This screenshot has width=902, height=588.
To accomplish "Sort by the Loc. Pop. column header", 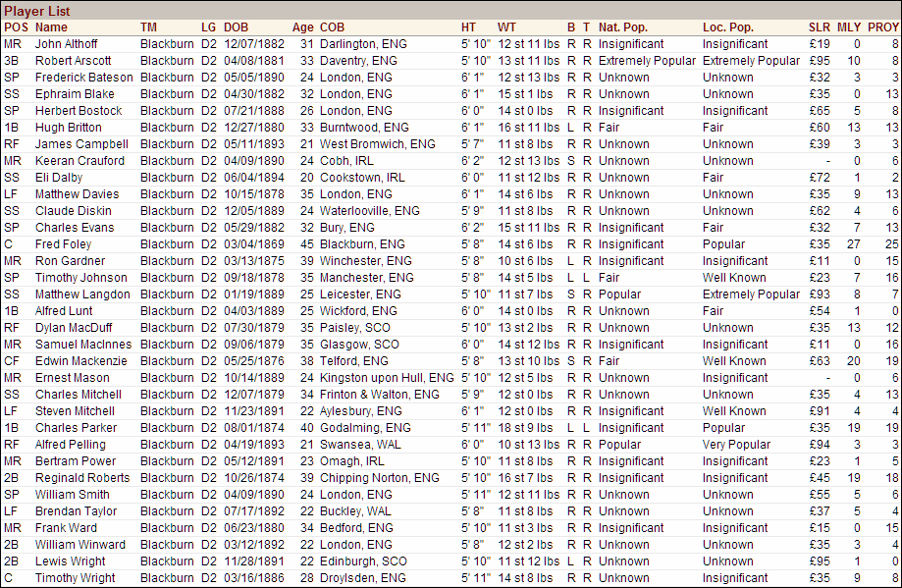I will point(727,27).
